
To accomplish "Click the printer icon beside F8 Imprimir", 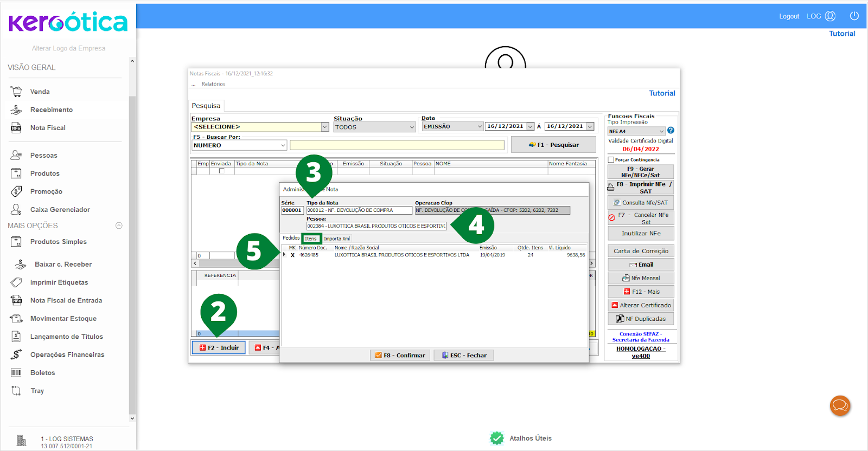I will [x=610, y=188].
